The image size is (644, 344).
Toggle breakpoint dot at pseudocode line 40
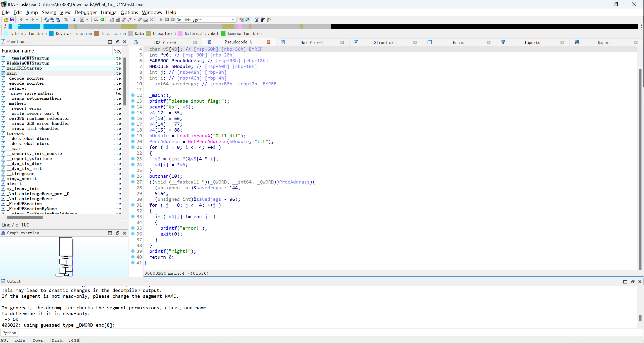(x=133, y=257)
